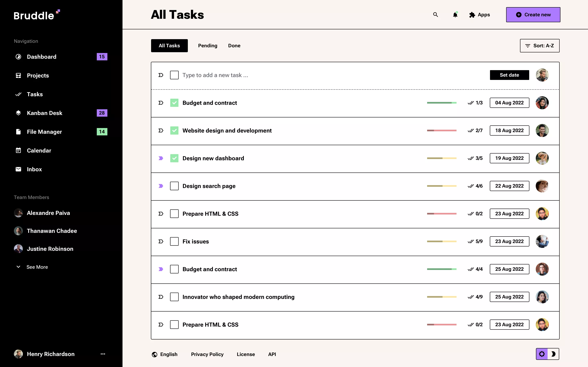Check the Fix issues task checkbox
Viewport: 588px width, 367px height.
(174, 241)
